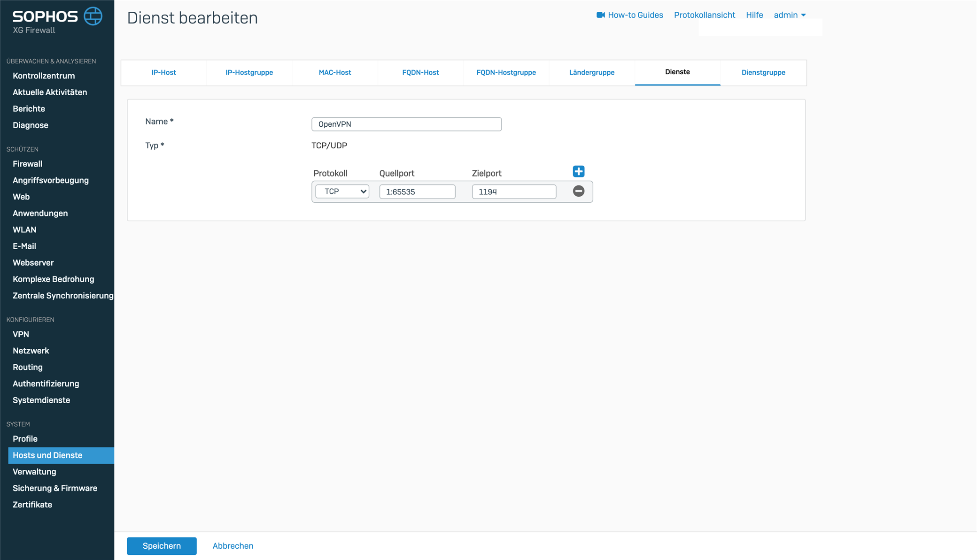Screen dimensions: 977x560
Task: Go to E-Mail in the sidebar
Action: (24, 246)
